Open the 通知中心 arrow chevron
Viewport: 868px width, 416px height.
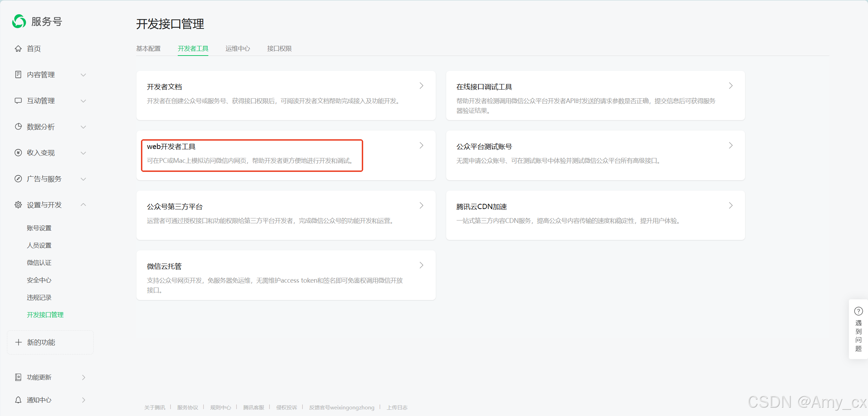(x=84, y=400)
